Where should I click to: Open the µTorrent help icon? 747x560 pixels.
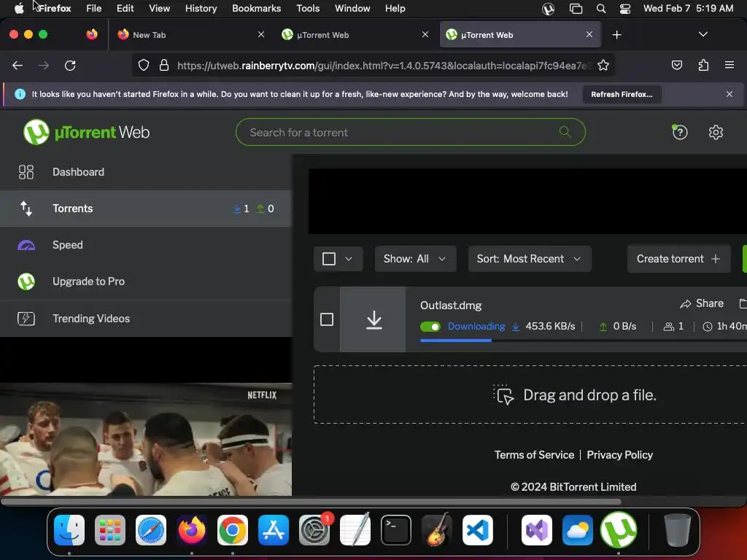pos(679,132)
